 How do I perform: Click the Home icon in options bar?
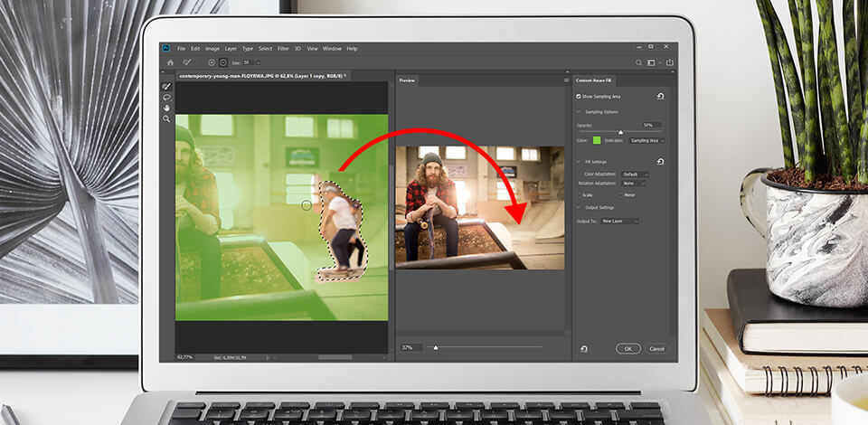click(x=170, y=62)
